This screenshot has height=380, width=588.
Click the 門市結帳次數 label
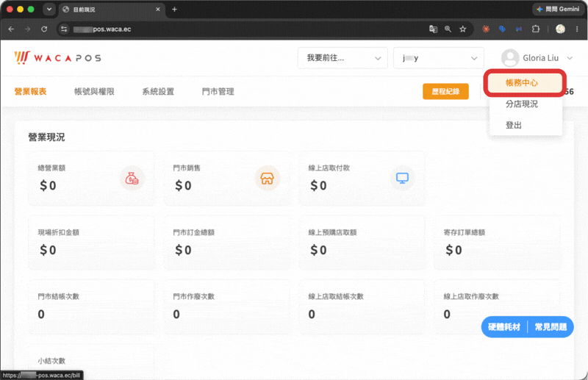click(x=59, y=297)
